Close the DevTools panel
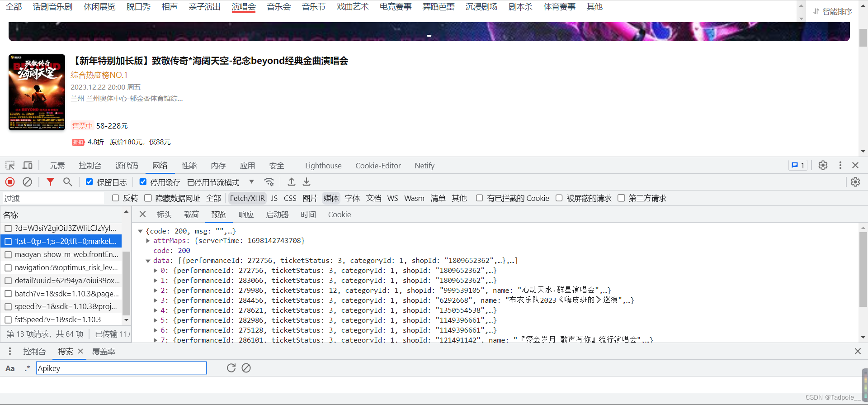This screenshot has width=868, height=405. point(855,165)
